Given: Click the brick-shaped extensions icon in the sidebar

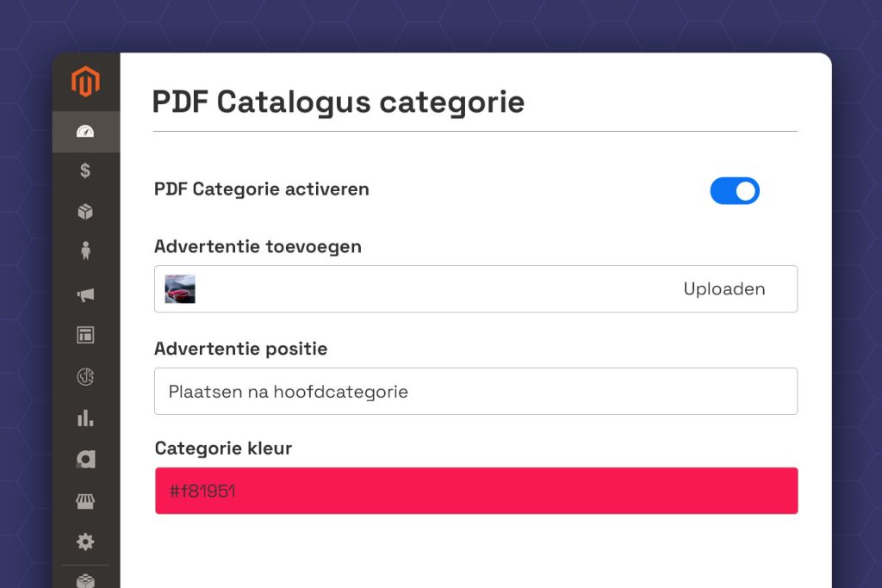Looking at the screenshot, I should 85,579.
